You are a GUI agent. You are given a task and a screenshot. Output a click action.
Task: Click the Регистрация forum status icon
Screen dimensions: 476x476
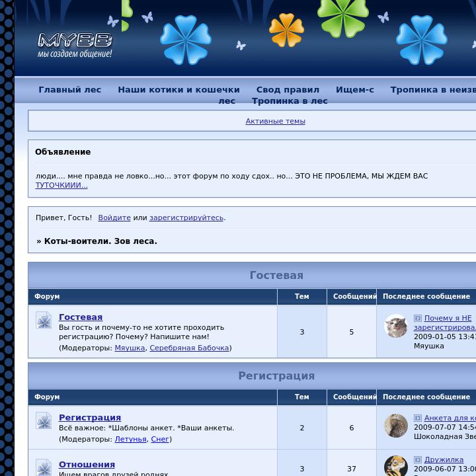(44, 421)
